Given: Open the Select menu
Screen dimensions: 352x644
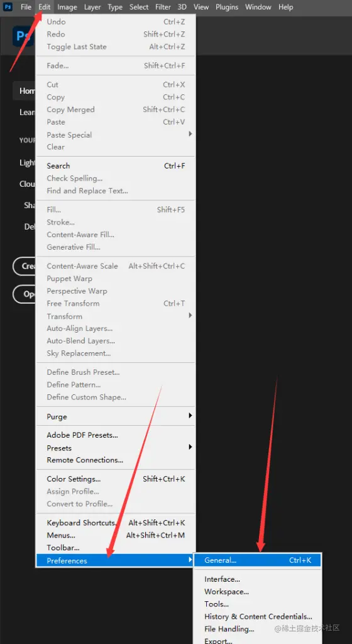Looking at the screenshot, I should (x=139, y=7).
